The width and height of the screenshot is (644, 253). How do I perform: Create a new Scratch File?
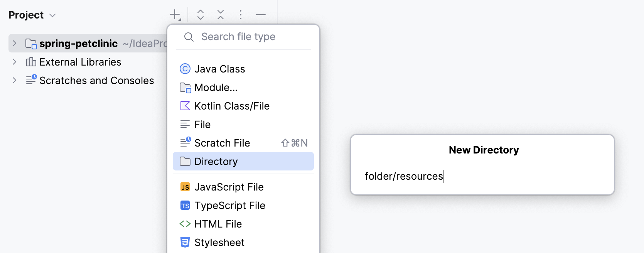(x=222, y=143)
